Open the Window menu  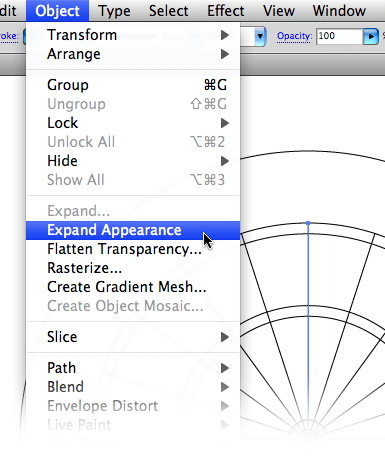pos(339,11)
